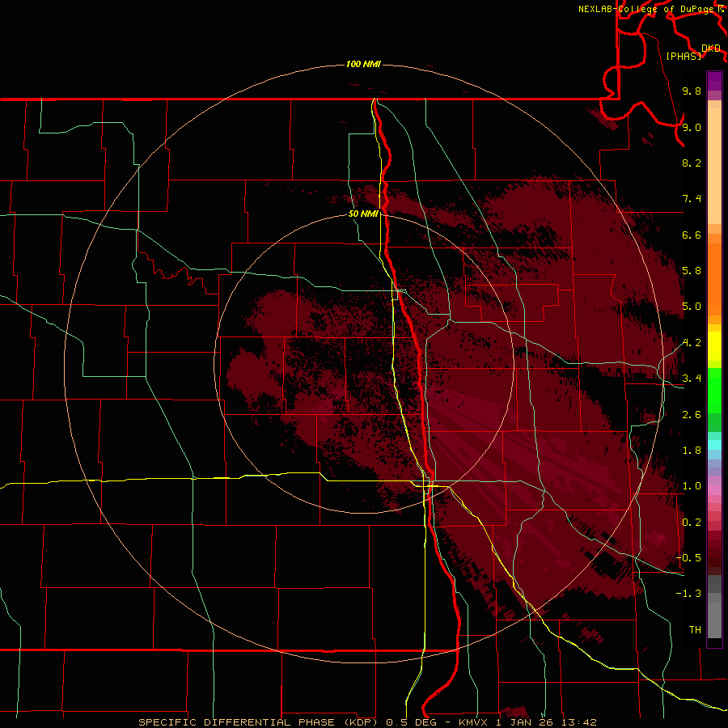
Task: Click the 100 NMI range ring label
Action: 363,64
